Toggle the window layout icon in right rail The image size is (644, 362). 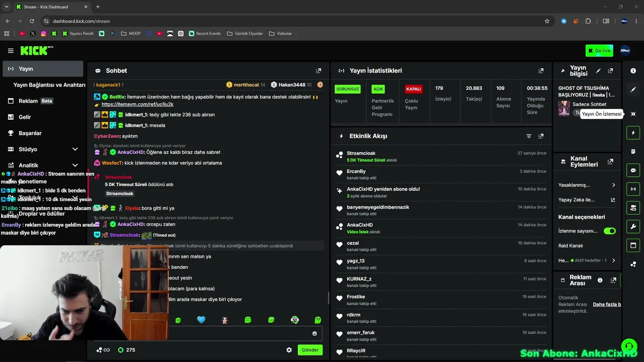[633, 245]
